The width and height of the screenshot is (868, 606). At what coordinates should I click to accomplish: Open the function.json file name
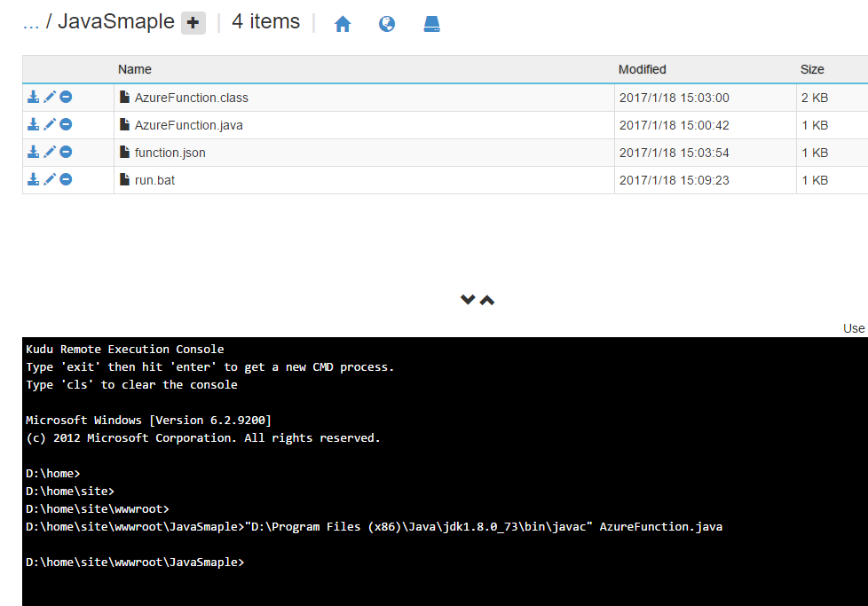click(x=170, y=153)
